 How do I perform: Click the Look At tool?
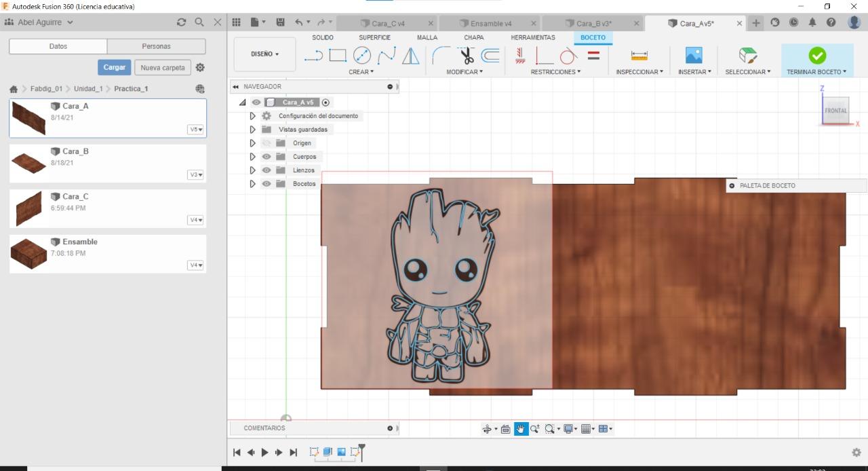tap(505, 429)
